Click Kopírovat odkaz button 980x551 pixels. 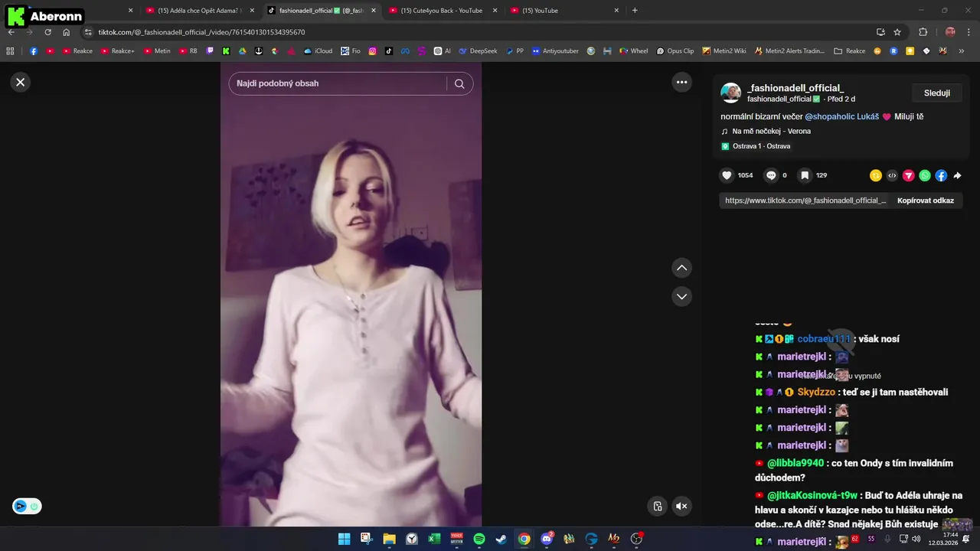(x=926, y=201)
